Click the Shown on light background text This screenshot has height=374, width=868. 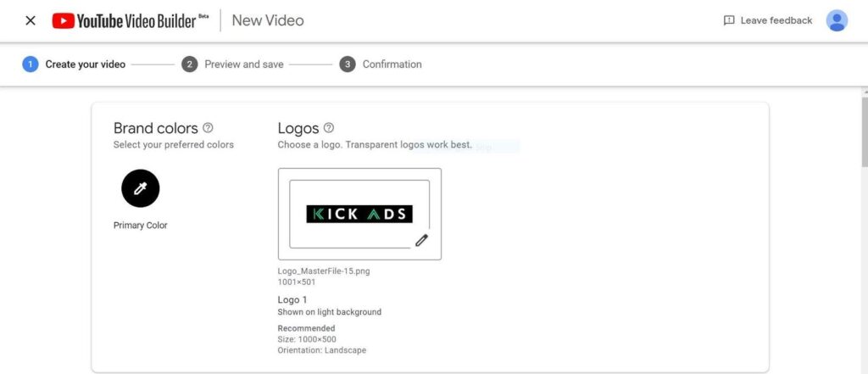[x=330, y=312]
